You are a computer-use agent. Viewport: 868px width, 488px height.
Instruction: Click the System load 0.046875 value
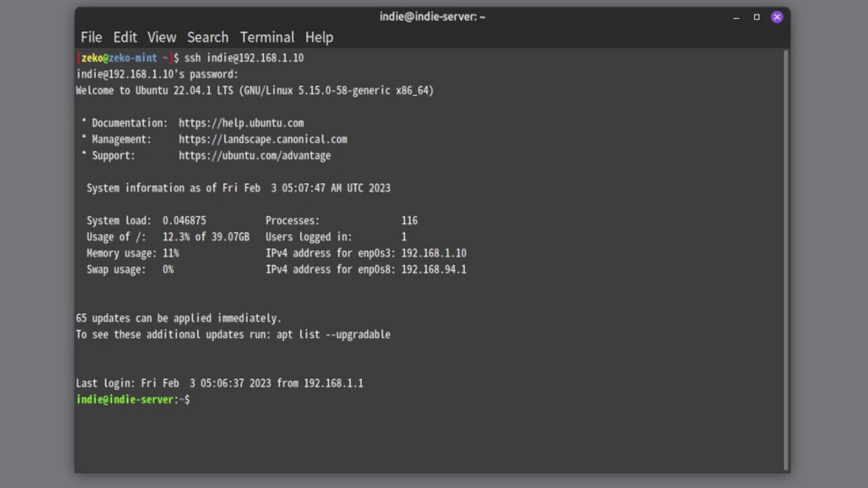185,220
